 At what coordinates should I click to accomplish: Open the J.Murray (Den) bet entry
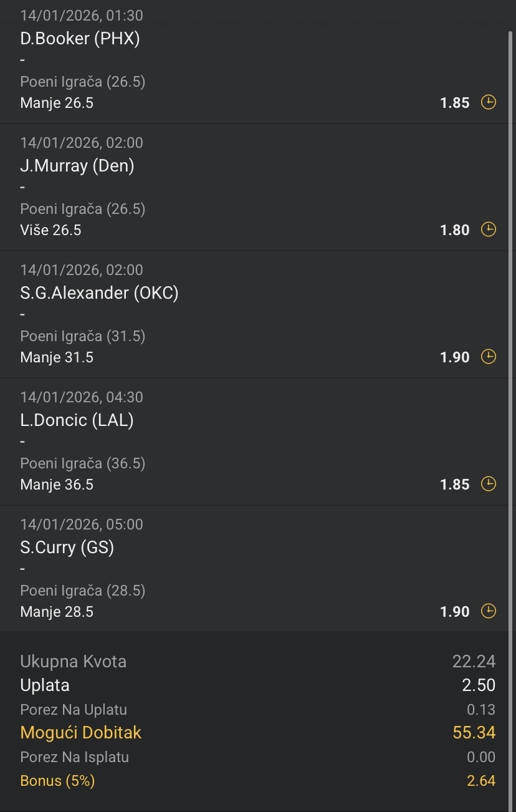(77, 166)
